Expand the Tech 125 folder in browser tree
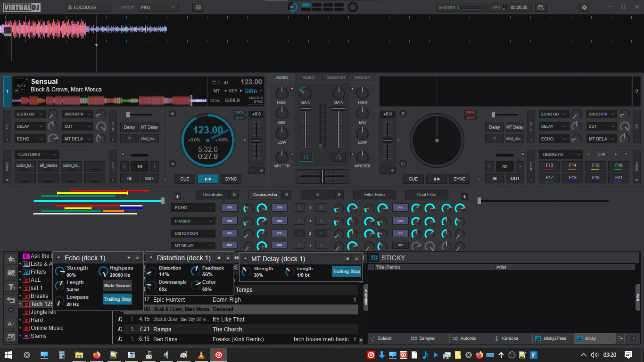The width and height of the screenshot is (644, 362). click(20, 304)
